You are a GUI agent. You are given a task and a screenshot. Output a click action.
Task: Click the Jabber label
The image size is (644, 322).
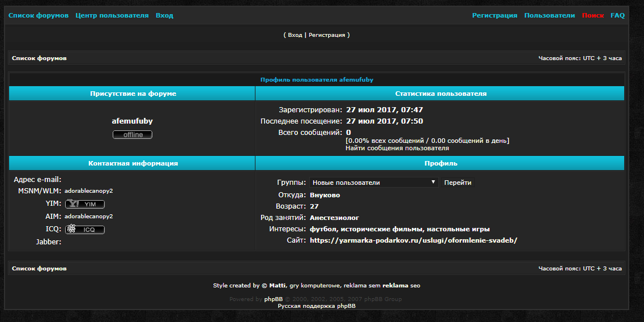coord(49,242)
